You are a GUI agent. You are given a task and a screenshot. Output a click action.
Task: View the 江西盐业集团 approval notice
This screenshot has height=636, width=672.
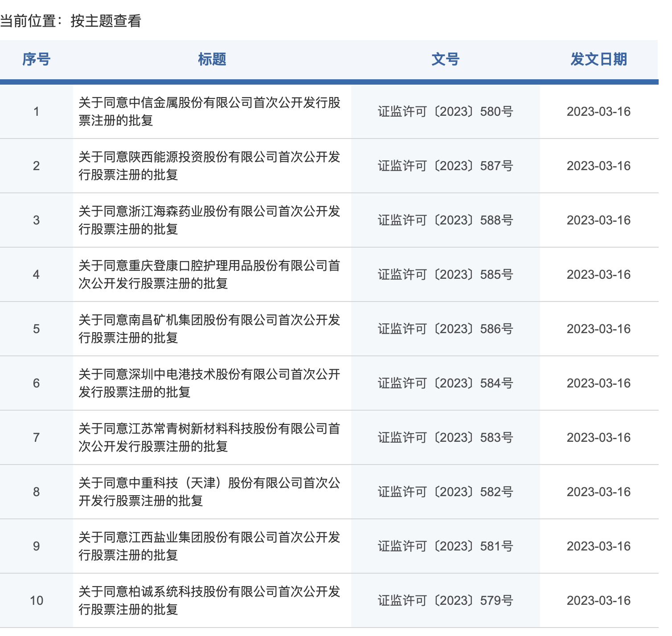(209, 546)
